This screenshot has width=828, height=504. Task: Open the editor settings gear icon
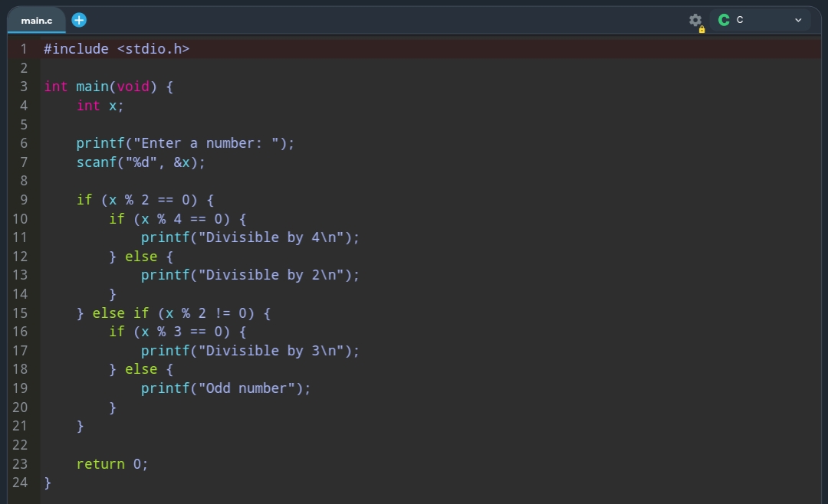pos(695,20)
